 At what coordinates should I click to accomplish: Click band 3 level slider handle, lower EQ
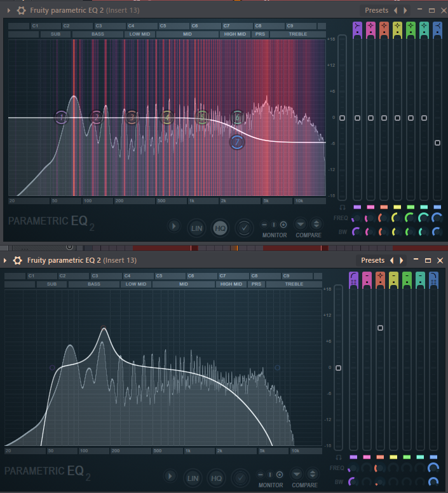click(x=380, y=328)
